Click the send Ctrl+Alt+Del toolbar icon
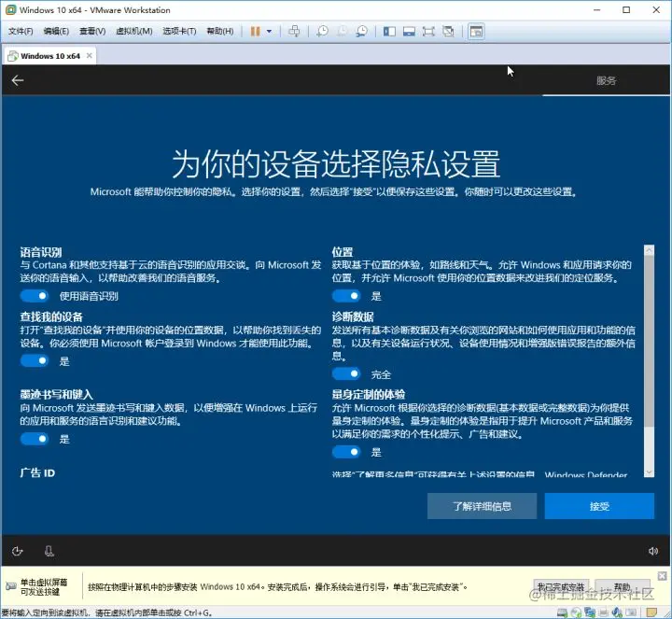 tap(294, 32)
